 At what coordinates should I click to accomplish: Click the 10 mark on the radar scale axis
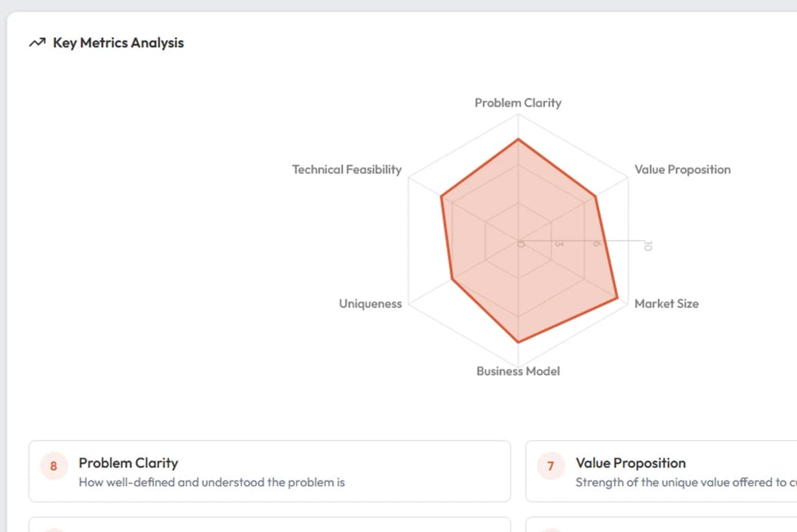tap(647, 247)
